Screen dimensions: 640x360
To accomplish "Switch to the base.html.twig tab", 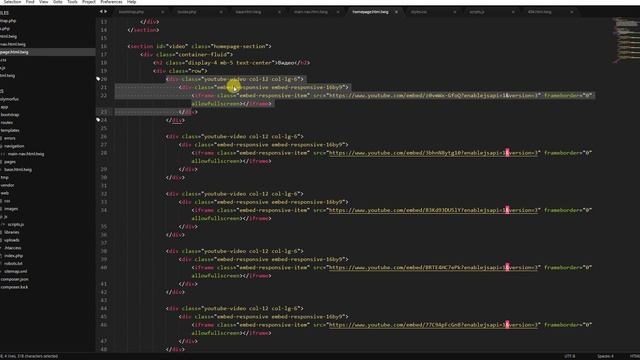I will click(x=248, y=12).
